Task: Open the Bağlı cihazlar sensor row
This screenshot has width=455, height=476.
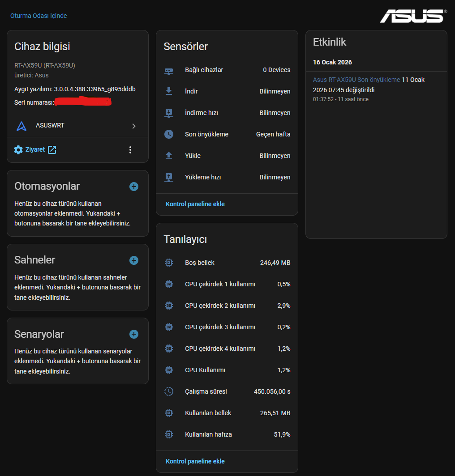Action: tap(227, 70)
